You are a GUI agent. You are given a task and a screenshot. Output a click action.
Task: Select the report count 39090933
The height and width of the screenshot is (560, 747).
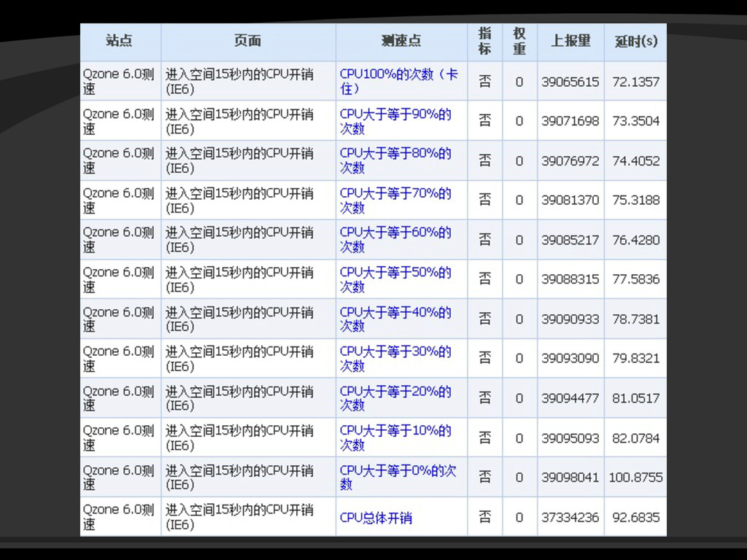[570, 319]
